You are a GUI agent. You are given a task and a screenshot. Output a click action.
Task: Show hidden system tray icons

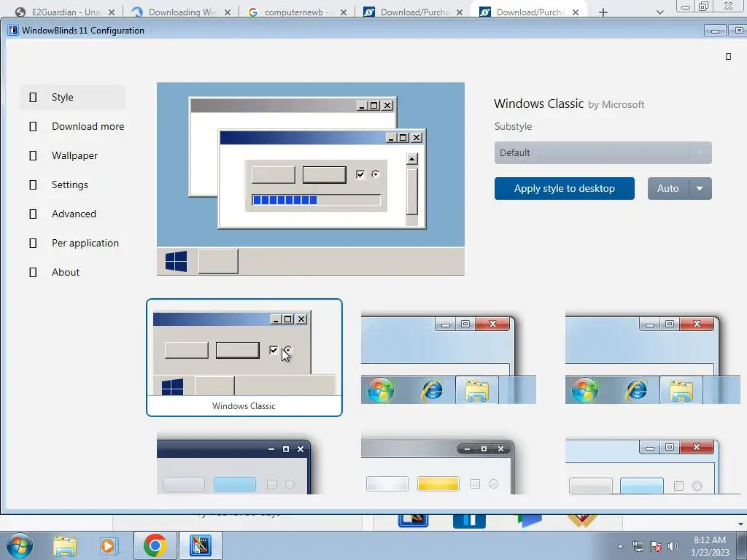tap(620, 546)
